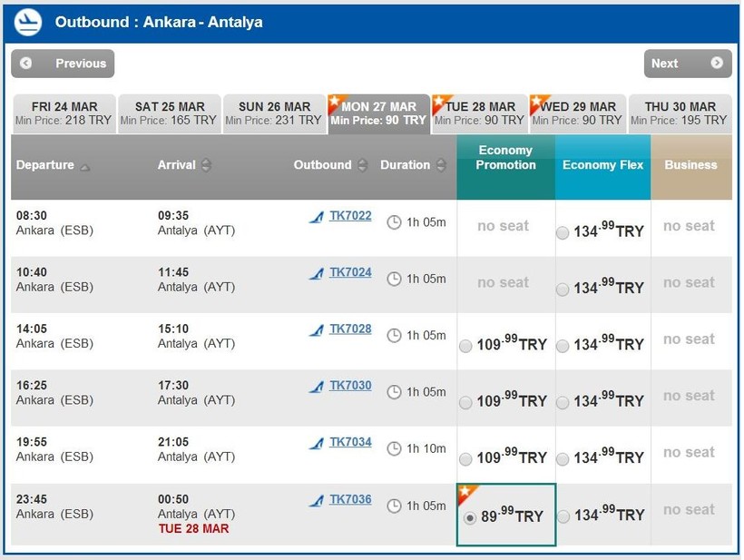Click the airplane icon in the Outbound header
Image resolution: width=744 pixels, height=560 pixels.
(28, 21)
